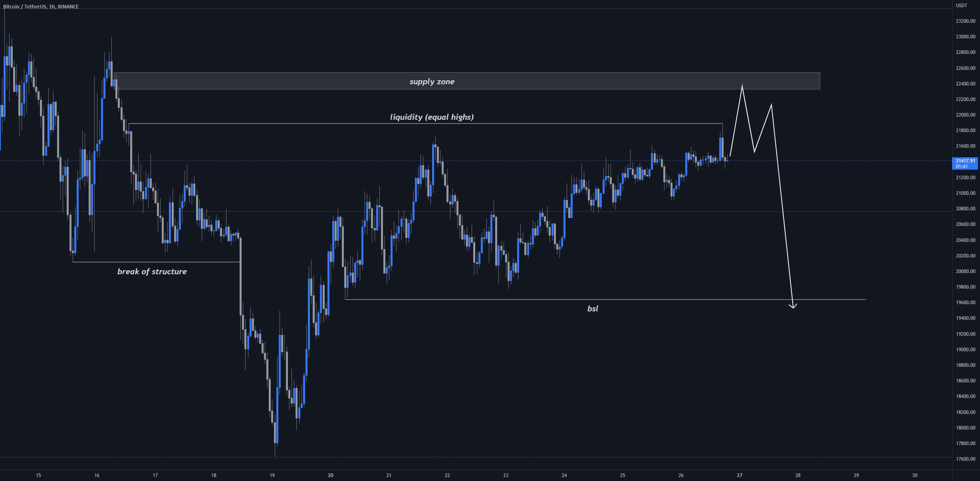The height and width of the screenshot is (481, 980).
Task: Click the 17800.00 price axis label
Action: (966, 443)
